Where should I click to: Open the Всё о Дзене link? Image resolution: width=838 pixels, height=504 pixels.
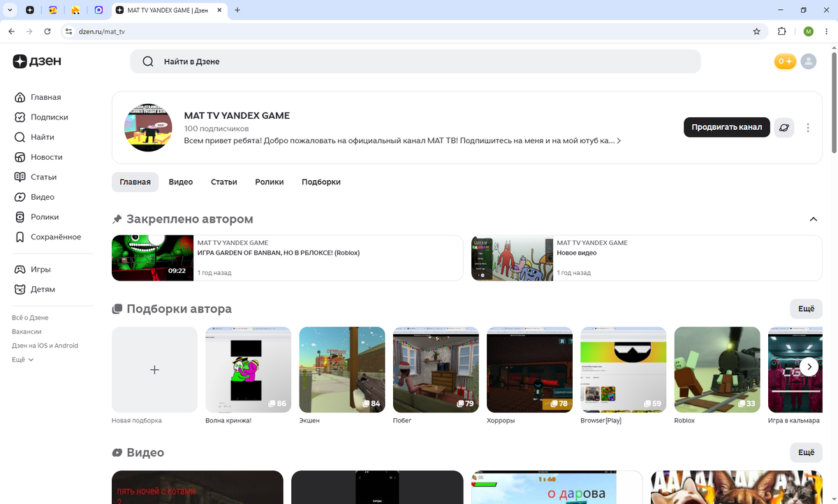tap(30, 318)
